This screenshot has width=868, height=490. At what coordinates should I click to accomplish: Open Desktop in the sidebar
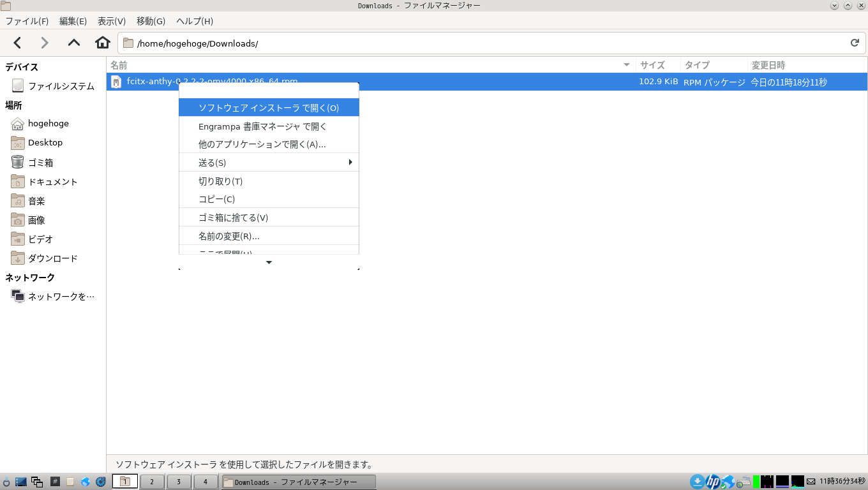click(x=37, y=142)
